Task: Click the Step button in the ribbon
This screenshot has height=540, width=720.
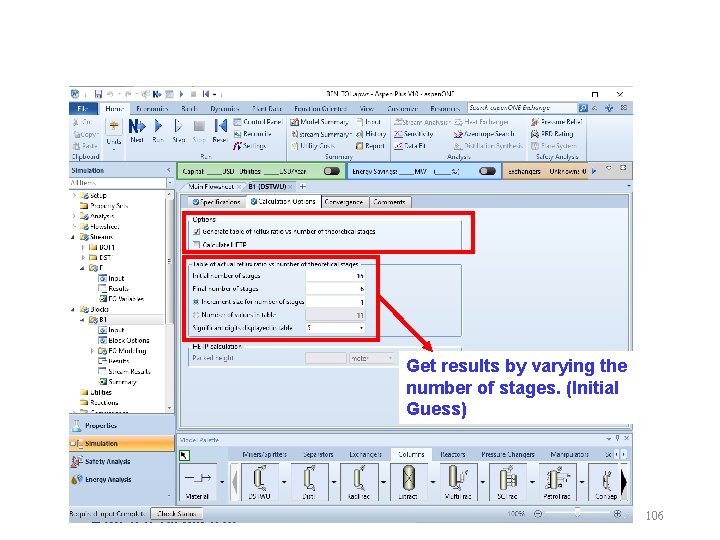Action: click(179, 130)
